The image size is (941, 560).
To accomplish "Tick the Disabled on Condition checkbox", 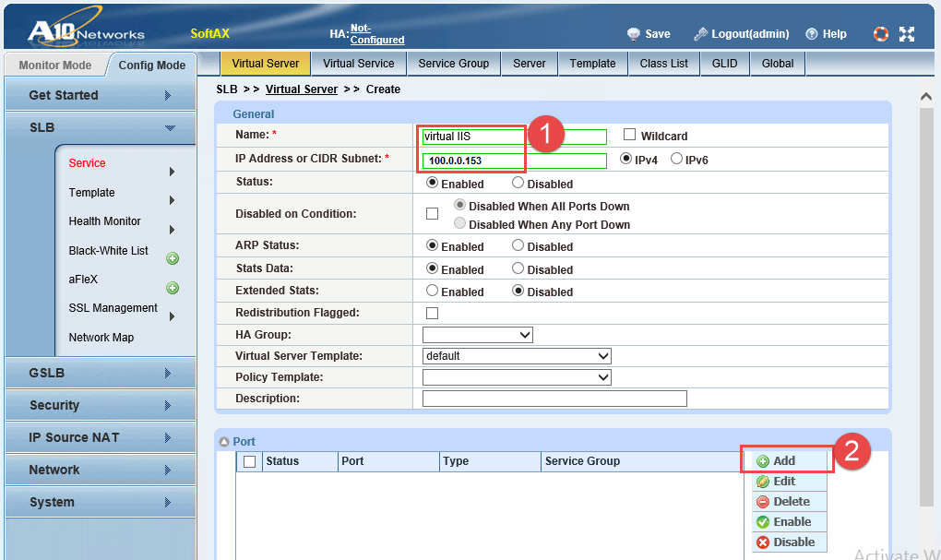I will coord(432,214).
